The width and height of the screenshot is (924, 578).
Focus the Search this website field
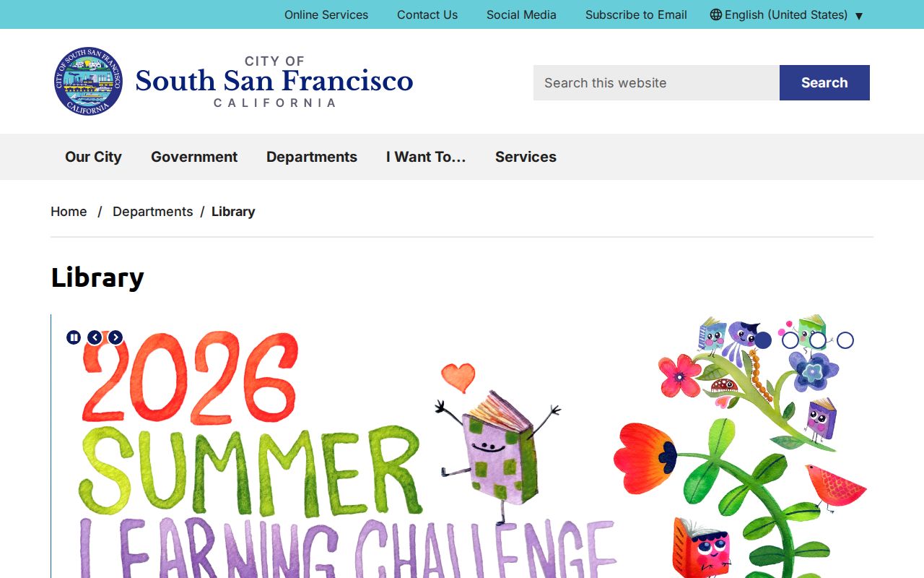click(x=656, y=82)
